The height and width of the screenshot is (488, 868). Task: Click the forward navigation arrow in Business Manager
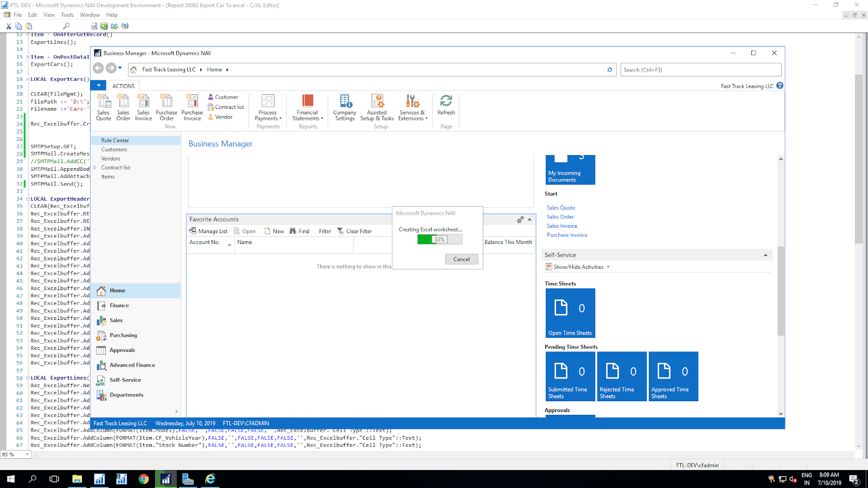pos(111,68)
